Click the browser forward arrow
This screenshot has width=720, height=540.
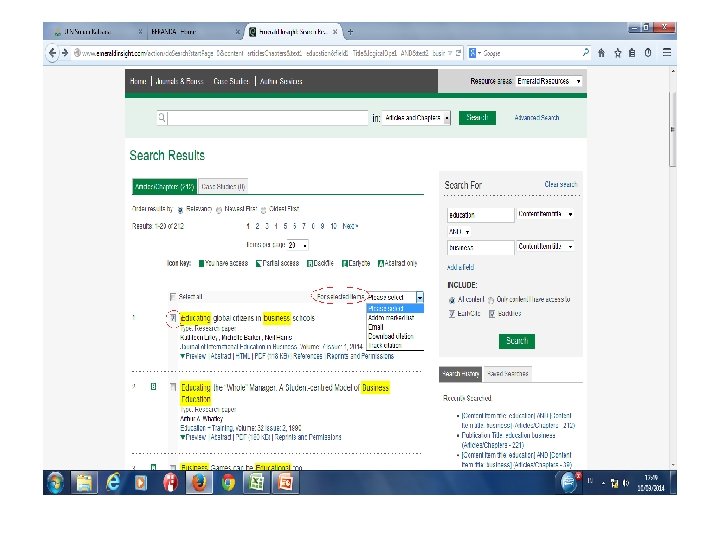[x=65, y=53]
